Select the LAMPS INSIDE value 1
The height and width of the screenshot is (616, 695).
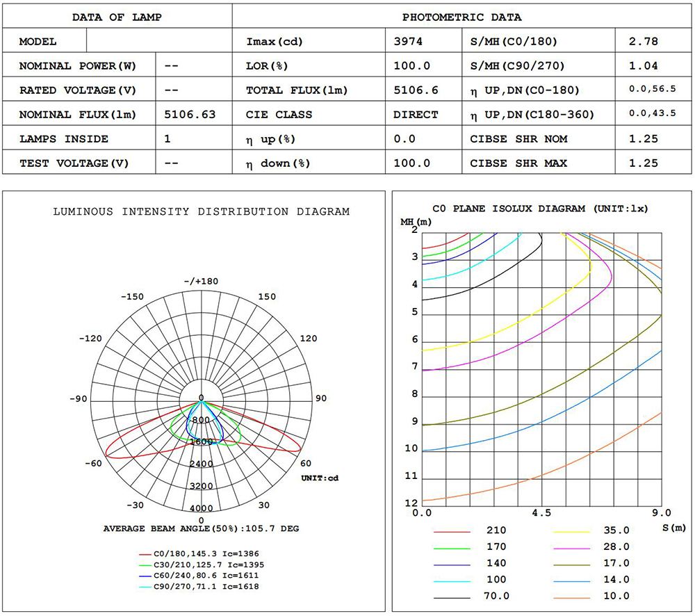(x=167, y=139)
